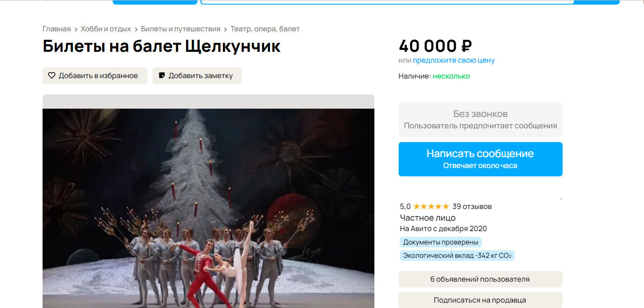Open the Главная breadcrumb link
Screen dimensions: 644x308
[x=57, y=29]
